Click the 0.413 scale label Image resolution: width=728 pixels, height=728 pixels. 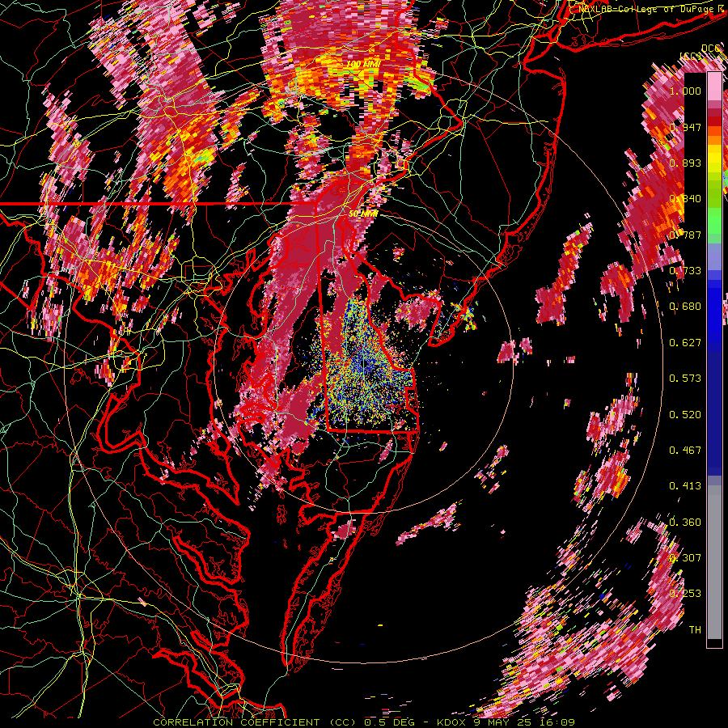(685, 486)
